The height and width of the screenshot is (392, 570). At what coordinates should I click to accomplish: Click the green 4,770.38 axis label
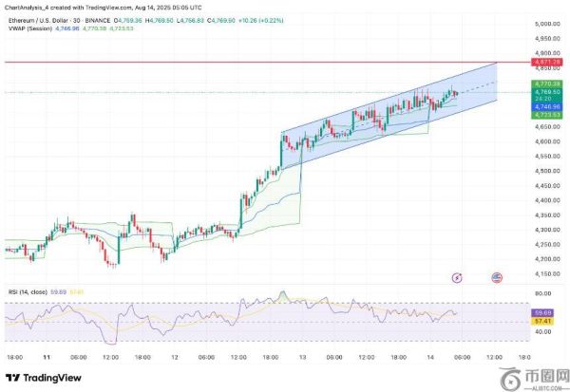click(x=547, y=84)
